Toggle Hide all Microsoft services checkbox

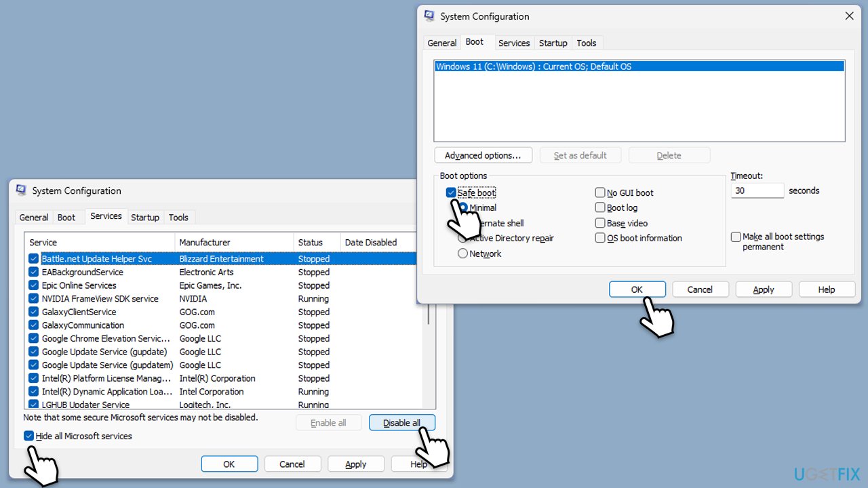(28, 436)
